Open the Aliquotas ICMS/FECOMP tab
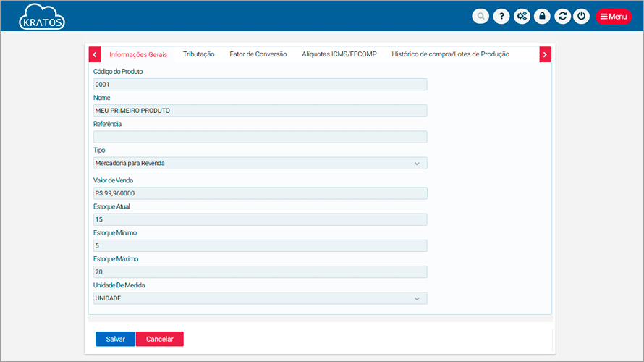644x362 pixels. [x=339, y=54]
